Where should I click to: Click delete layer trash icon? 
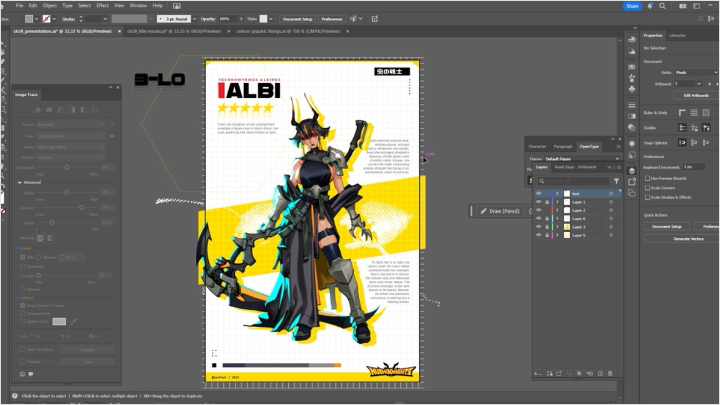610,373
